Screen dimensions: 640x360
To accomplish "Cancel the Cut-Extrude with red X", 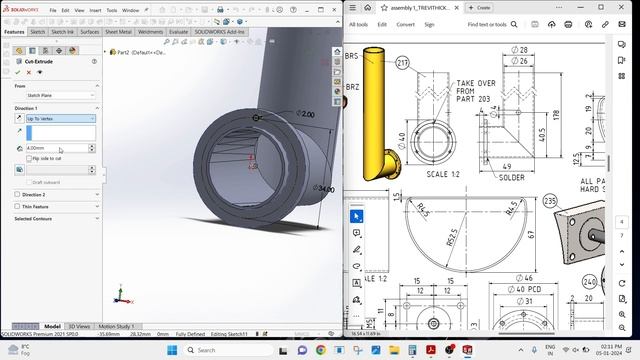I will [29, 72].
